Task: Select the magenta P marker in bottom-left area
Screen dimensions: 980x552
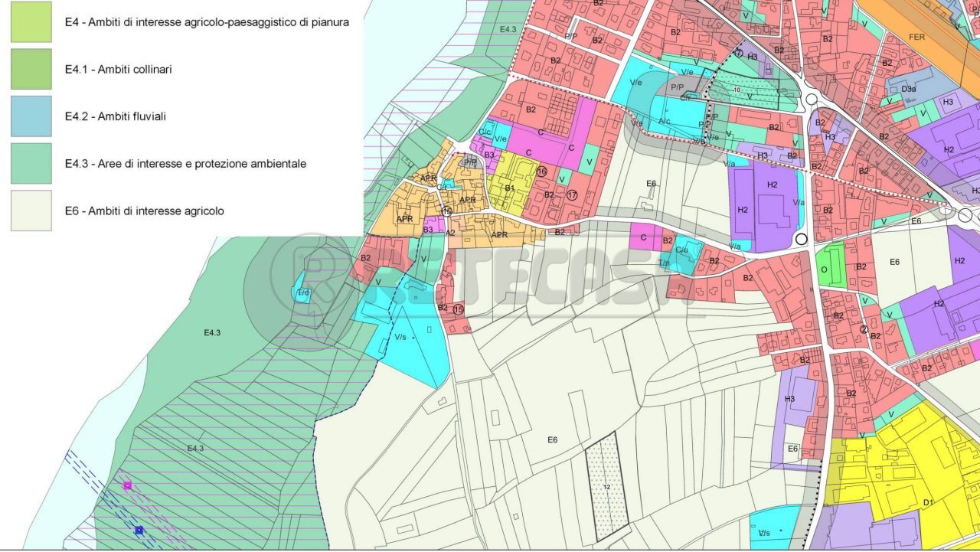Action: coord(127,485)
